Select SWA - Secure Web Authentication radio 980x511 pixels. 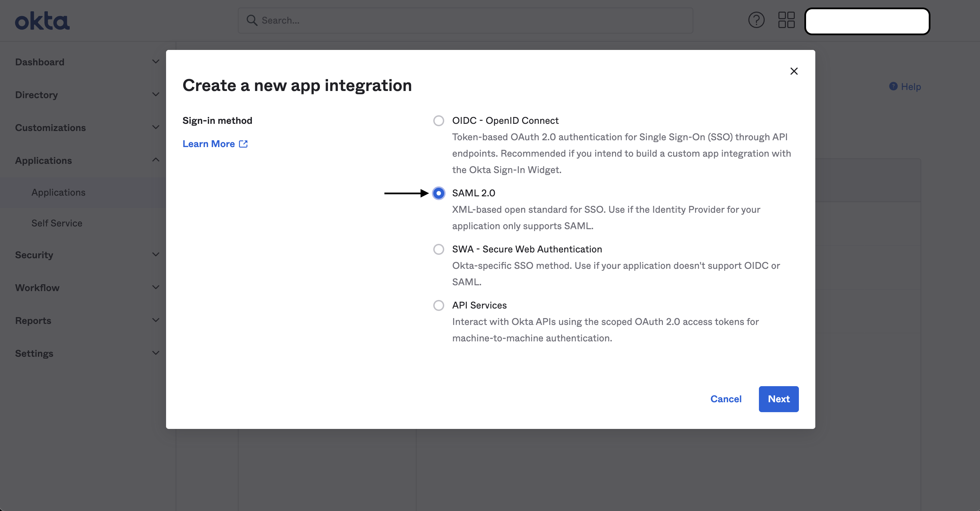pos(439,249)
